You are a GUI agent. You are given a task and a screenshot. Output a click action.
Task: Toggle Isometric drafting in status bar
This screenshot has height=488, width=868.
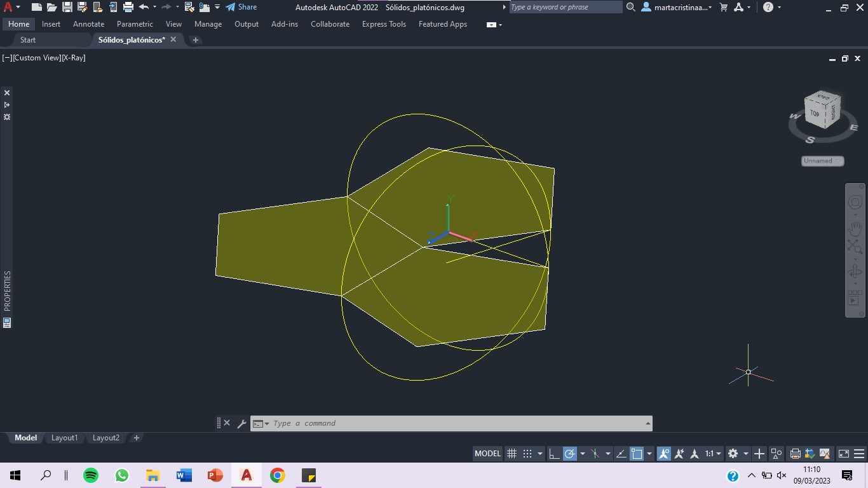tap(595, 454)
